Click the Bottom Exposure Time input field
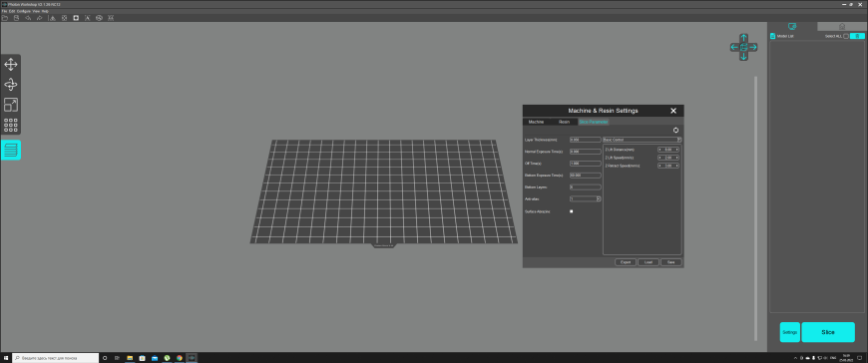The height and width of the screenshot is (363, 868). pos(585,175)
